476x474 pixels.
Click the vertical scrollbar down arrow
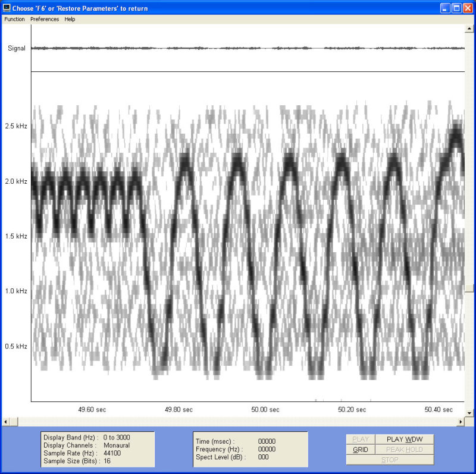(x=469, y=413)
